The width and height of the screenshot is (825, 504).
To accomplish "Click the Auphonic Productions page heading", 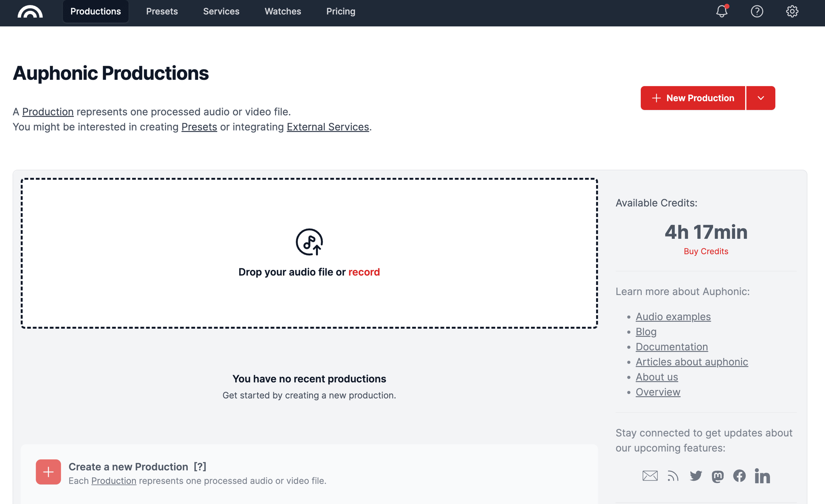I will click(x=111, y=73).
